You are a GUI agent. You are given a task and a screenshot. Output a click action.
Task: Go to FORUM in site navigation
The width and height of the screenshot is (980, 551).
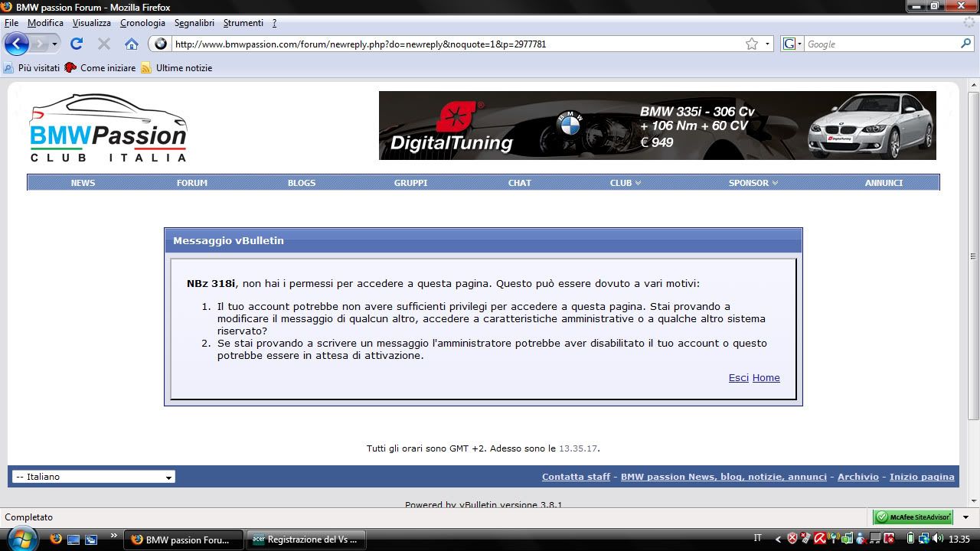pos(192,183)
